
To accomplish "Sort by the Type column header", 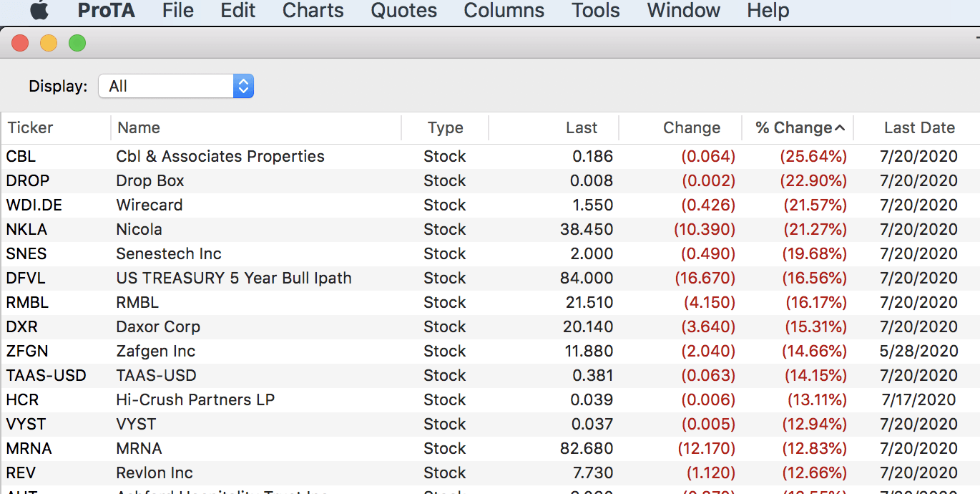I will pyautogui.click(x=445, y=127).
